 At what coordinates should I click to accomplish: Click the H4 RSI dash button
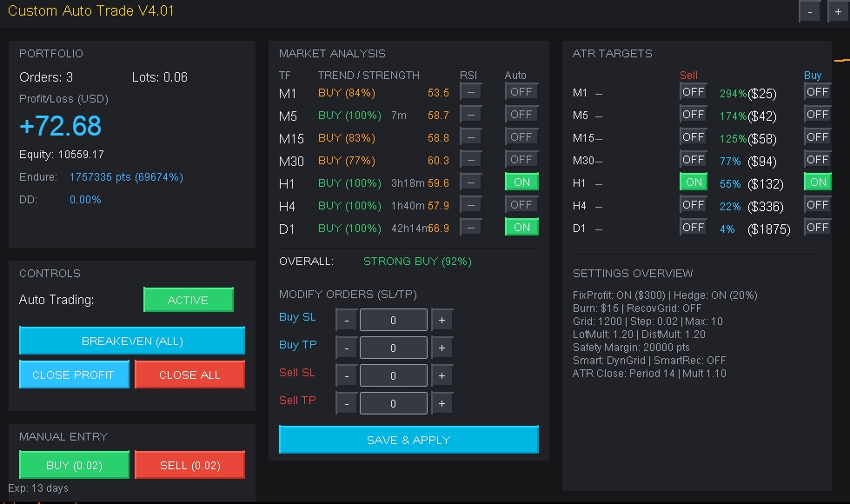(x=470, y=205)
